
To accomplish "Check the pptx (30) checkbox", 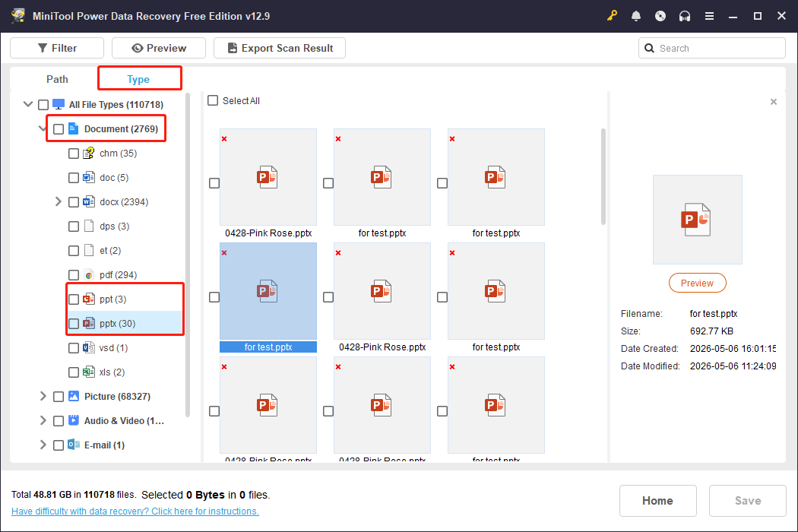I will pos(74,324).
